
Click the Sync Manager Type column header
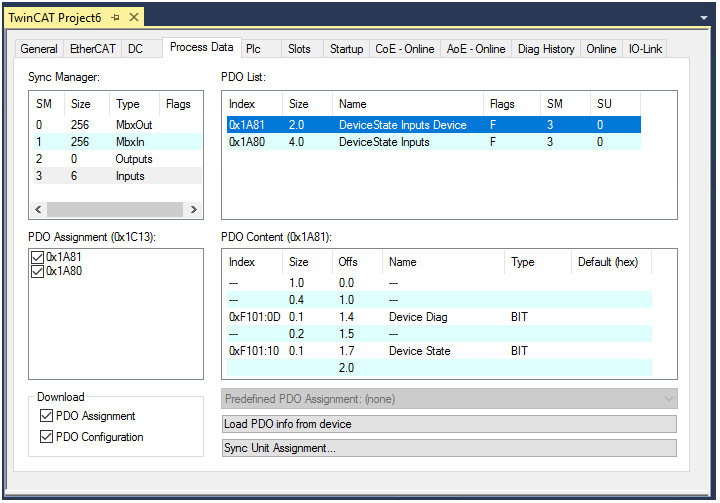point(134,104)
